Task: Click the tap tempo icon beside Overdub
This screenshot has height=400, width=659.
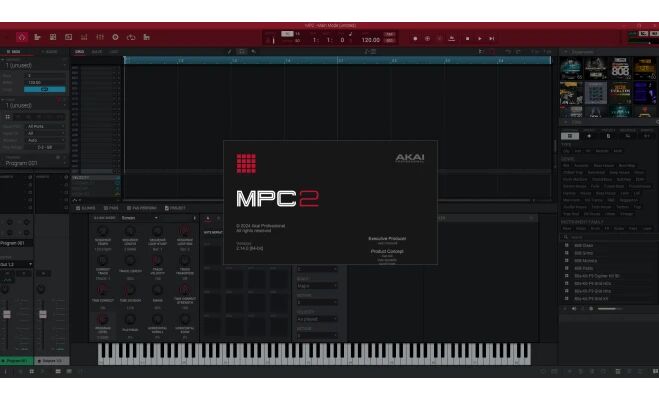Action: tap(452, 39)
